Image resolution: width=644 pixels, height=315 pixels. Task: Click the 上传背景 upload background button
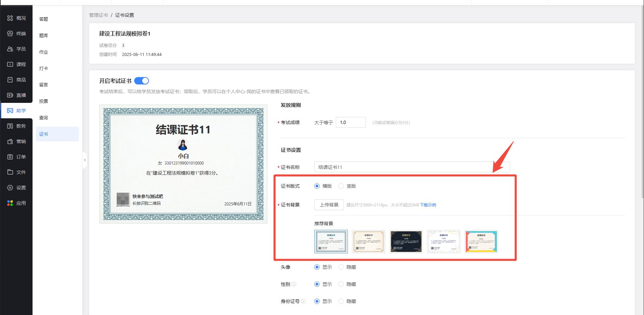329,205
